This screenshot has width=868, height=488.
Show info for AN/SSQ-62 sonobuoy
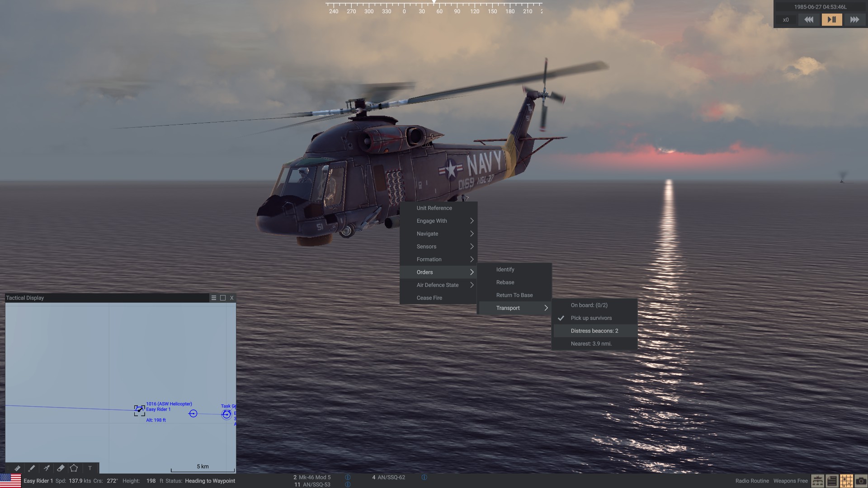point(424,477)
